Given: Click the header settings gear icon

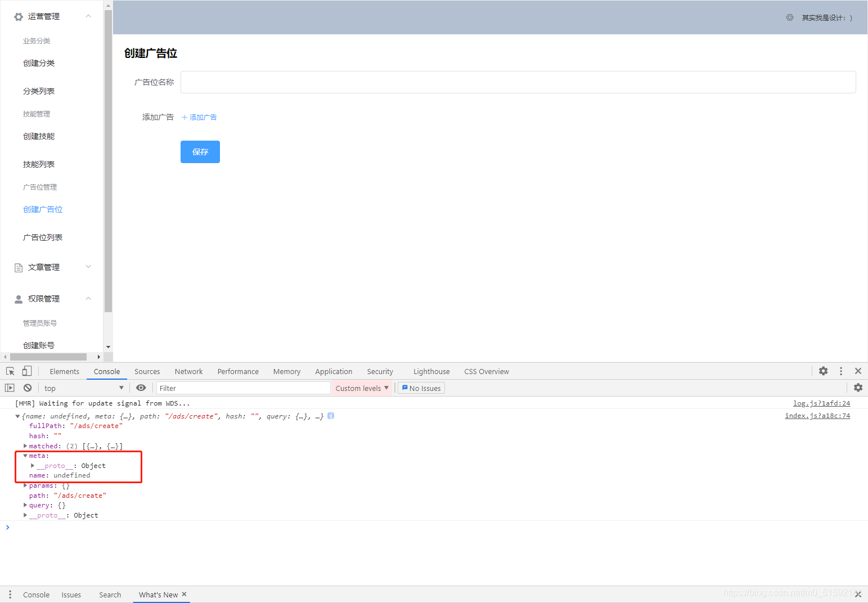Looking at the screenshot, I should tap(790, 17).
